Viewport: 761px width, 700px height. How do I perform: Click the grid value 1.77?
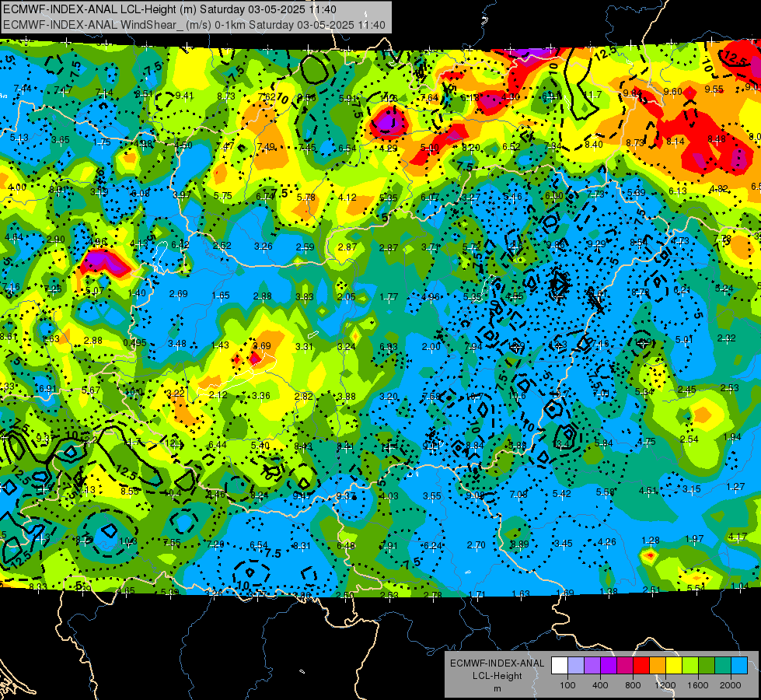point(389,297)
